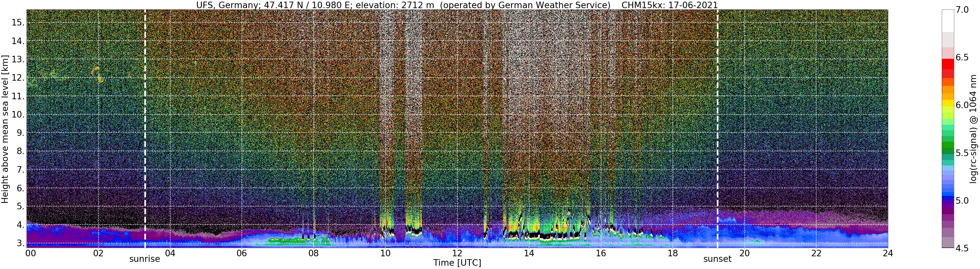Click the height tick label '3.'
Image resolution: width=980 pixels, height=269 pixels.
coord(20,243)
